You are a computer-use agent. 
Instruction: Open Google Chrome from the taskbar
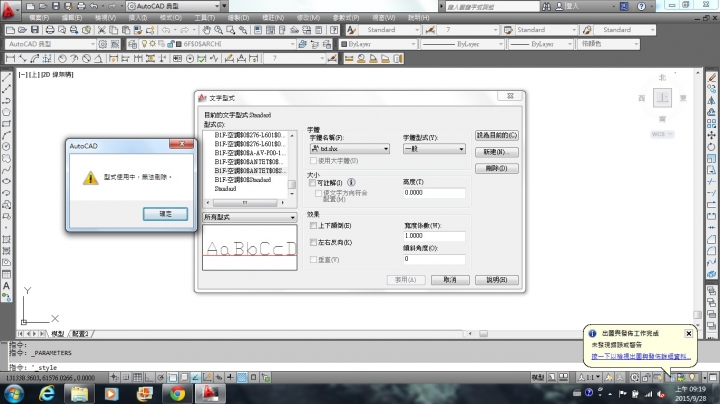point(177,393)
